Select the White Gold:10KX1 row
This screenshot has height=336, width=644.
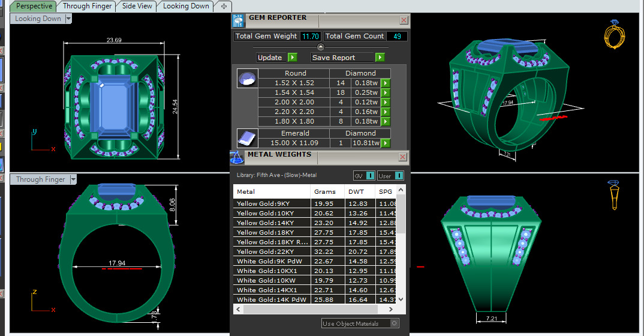pyautogui.click(x=315, y=271)
